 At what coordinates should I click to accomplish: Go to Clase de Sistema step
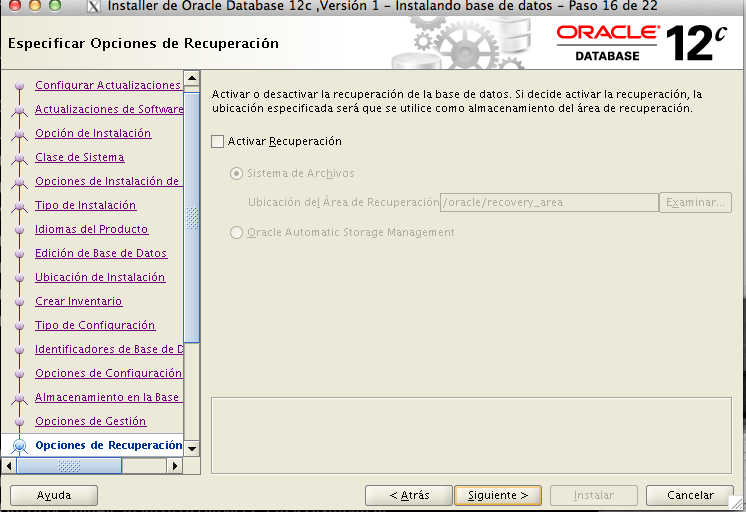(x=80, y=157)
